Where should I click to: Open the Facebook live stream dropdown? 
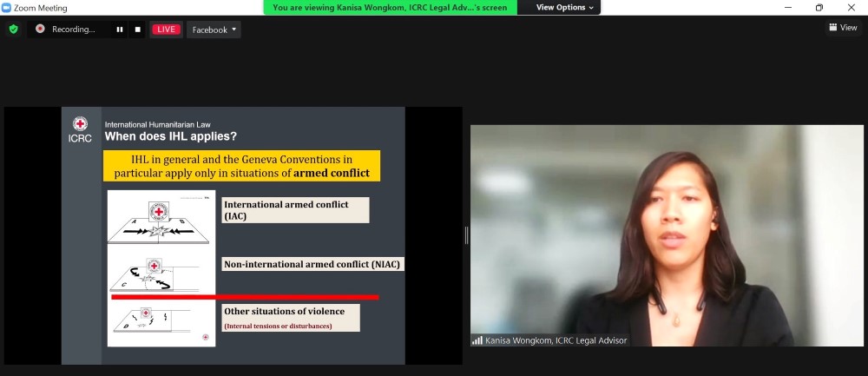tap(214, 30)
